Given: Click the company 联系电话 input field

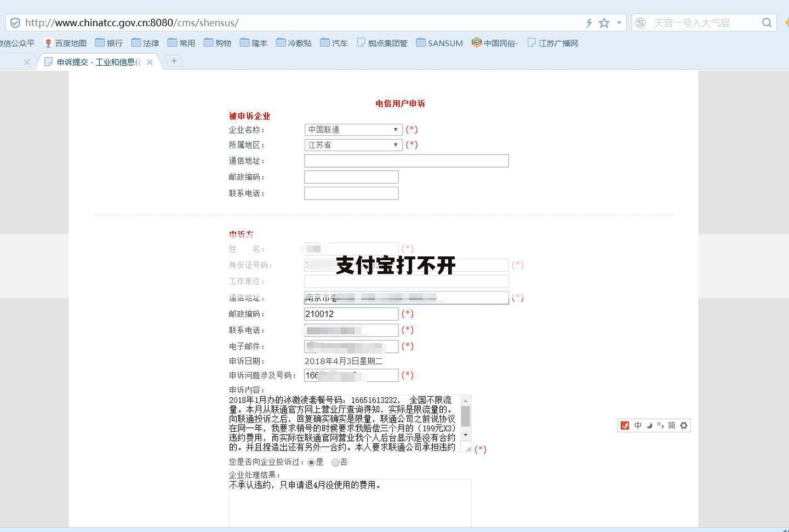Looking at the screenshot, I should [x=351, y=193].
